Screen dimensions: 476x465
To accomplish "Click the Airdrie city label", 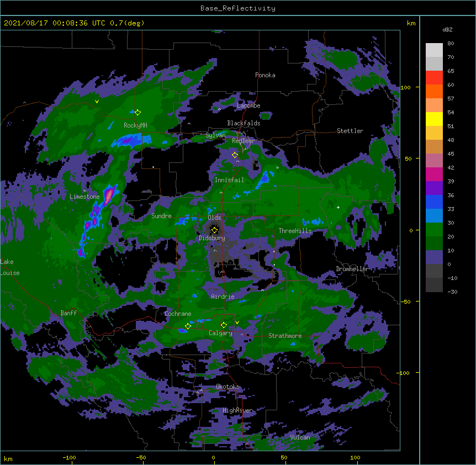I will (223, 297).
